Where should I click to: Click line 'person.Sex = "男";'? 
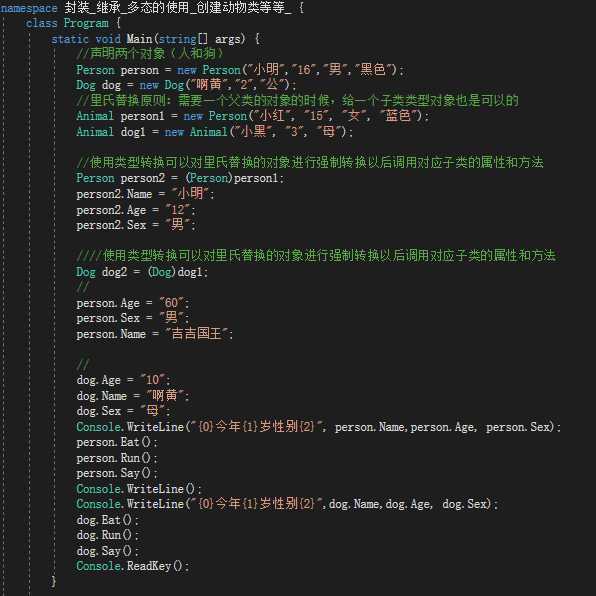pos(133,318)
